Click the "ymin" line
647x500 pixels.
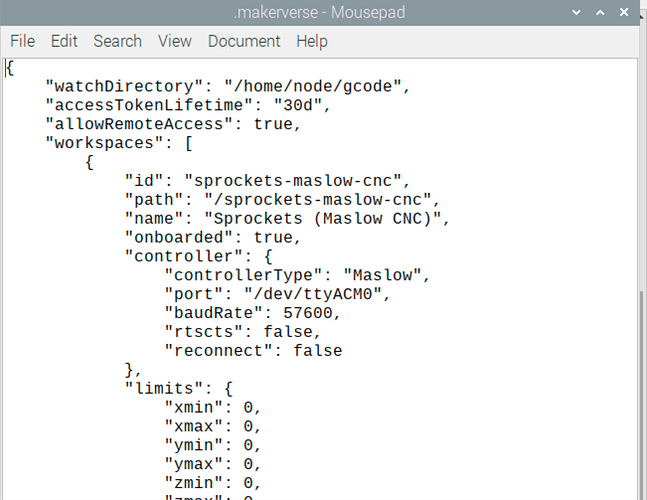pyautogui.click(x=213, y=446)
